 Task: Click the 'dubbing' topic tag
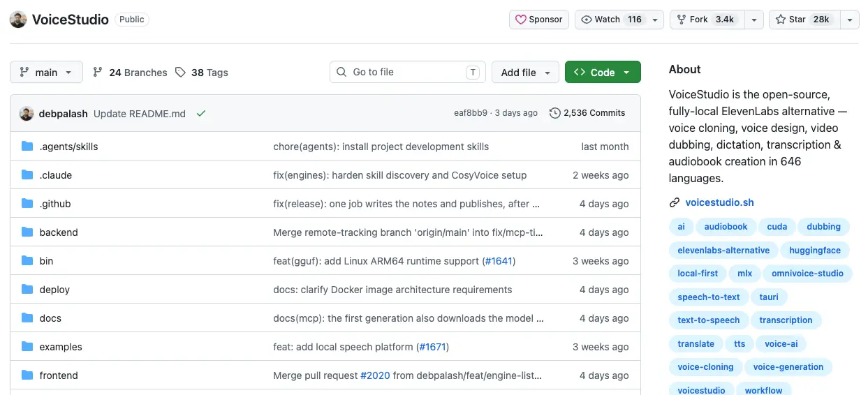pyautogui.click(x=823, y=227)
